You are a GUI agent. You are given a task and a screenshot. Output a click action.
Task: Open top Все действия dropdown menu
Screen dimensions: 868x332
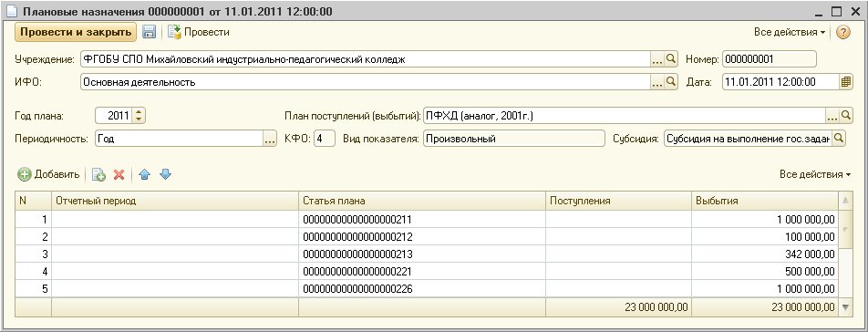coord(790,32)
